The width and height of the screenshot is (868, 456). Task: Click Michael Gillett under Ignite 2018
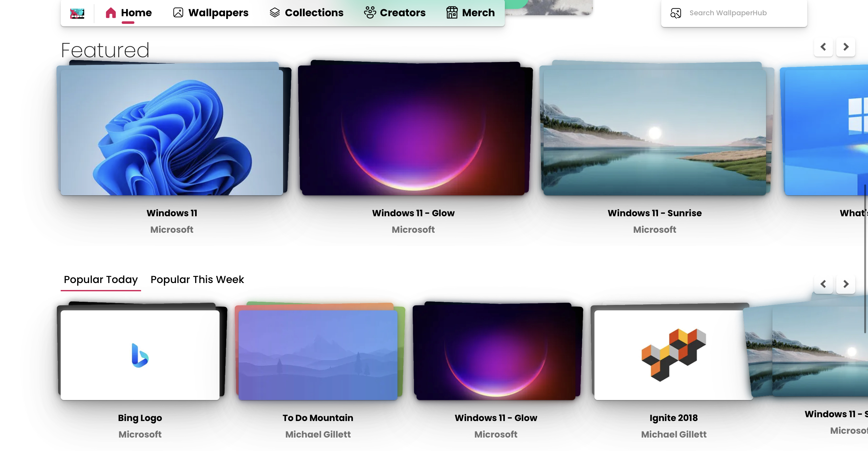674,434
